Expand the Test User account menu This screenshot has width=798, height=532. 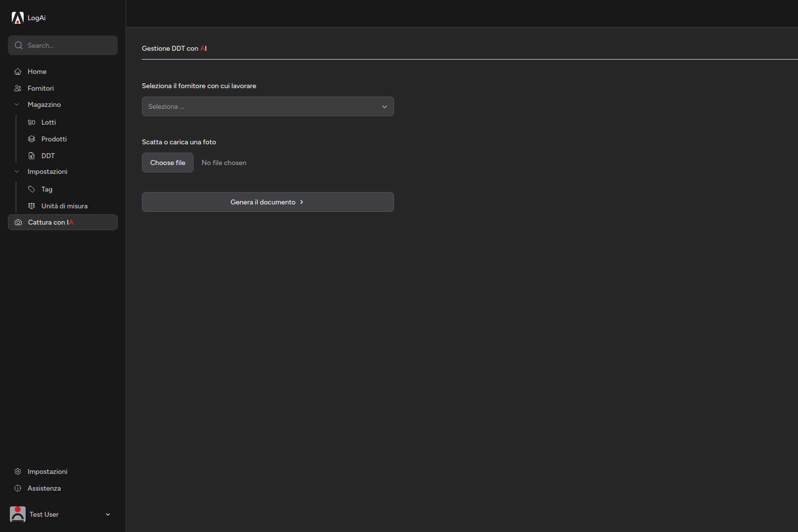(x=108, y=514)
